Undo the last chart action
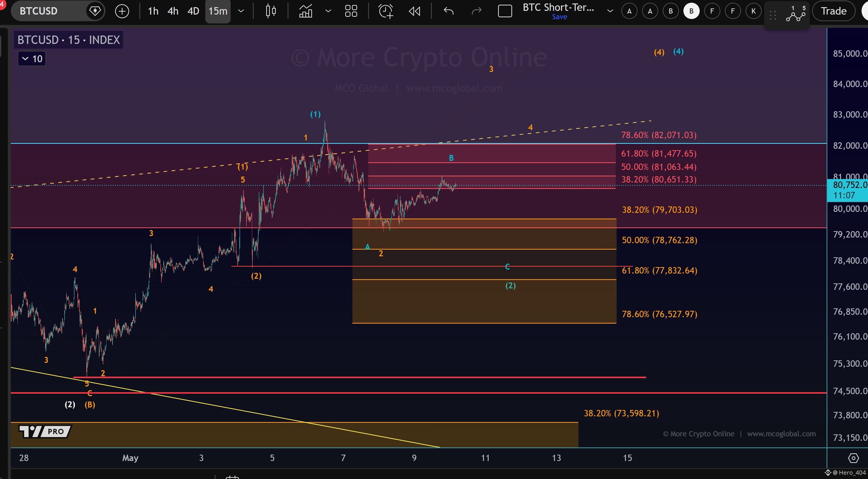The image size is (868, 479). (x=449, y=11)
